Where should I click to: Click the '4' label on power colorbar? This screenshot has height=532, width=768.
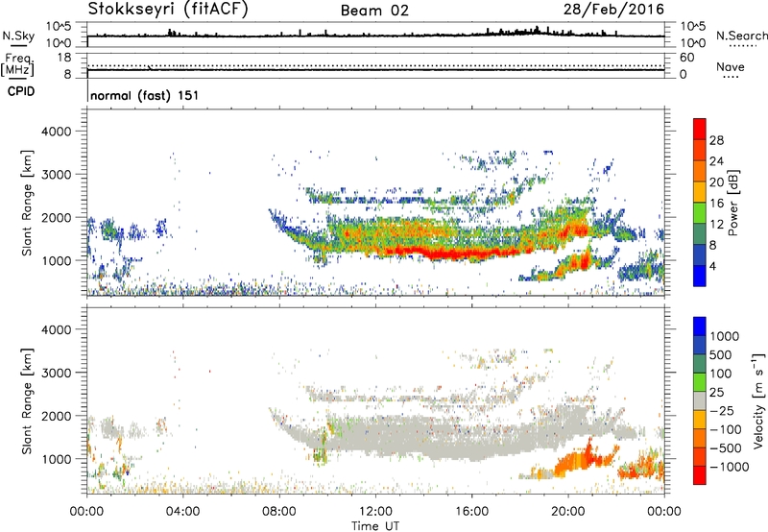coord(713,266)
